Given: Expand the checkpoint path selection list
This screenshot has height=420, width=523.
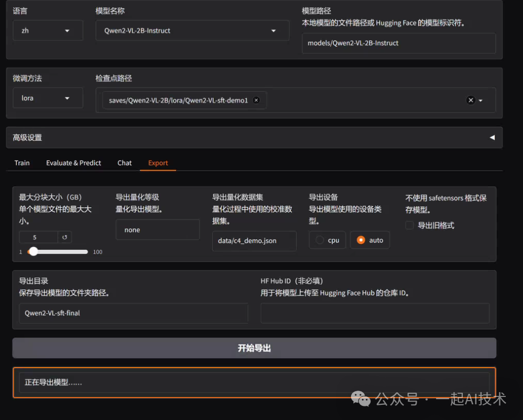Looking at the screenshot, I should tap(480, 100).
